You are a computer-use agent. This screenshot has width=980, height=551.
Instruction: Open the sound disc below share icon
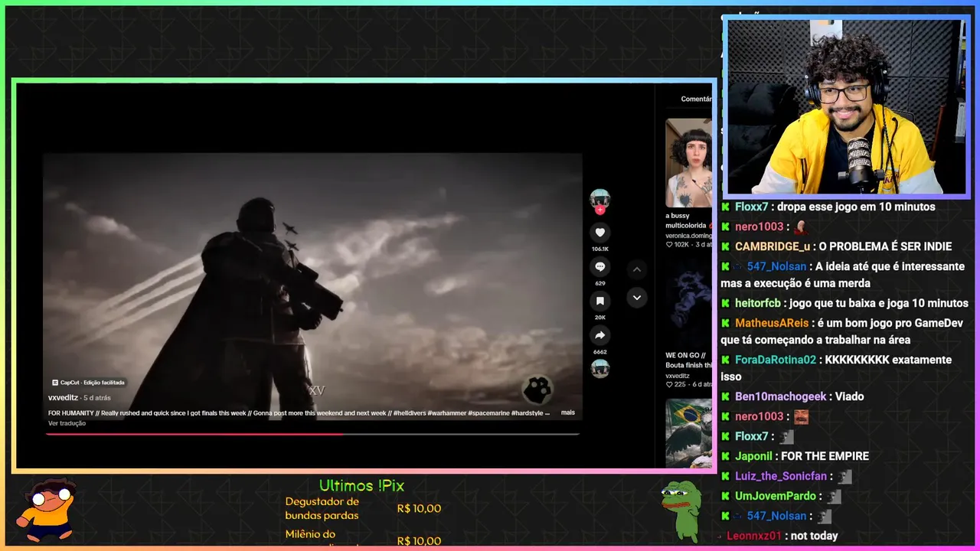point(600,368)
